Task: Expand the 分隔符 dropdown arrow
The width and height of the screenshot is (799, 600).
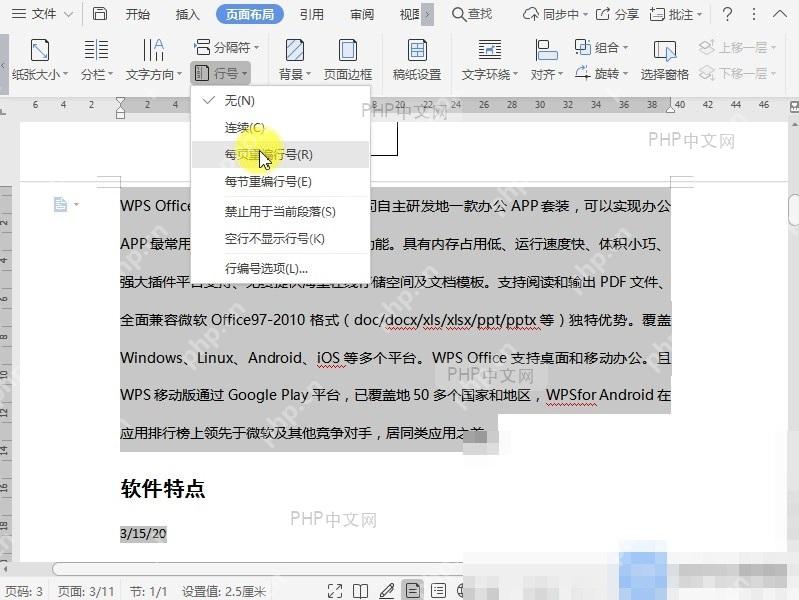Action: 256,47
